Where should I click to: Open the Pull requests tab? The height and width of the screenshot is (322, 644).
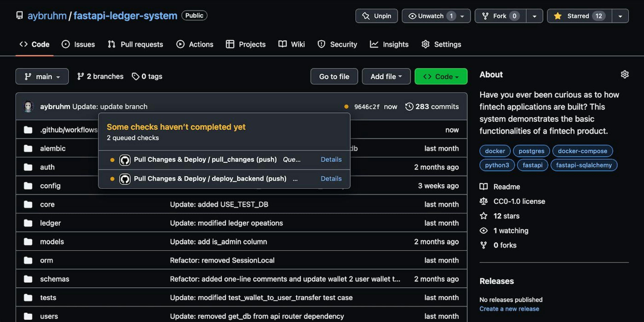[136, 44]
